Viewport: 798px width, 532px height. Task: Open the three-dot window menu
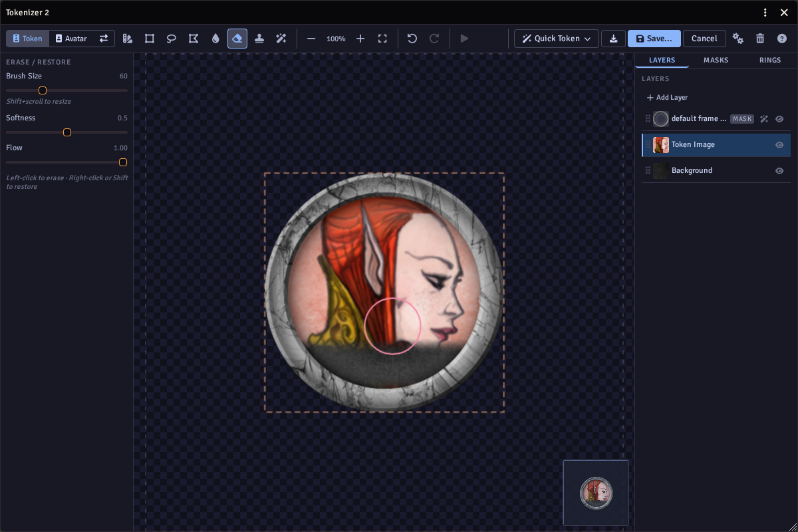(x=765, y=13)
